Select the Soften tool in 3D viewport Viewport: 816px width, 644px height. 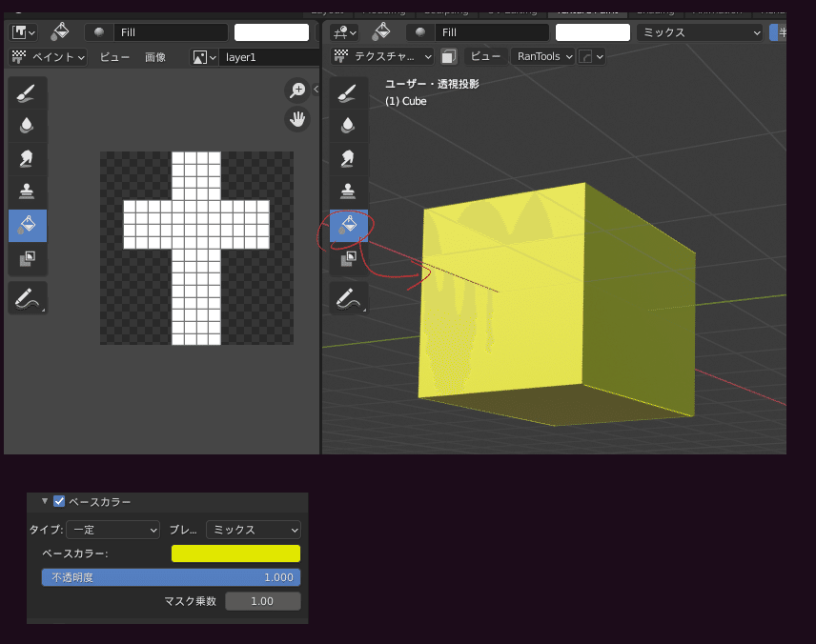click(x=348, y=126)
